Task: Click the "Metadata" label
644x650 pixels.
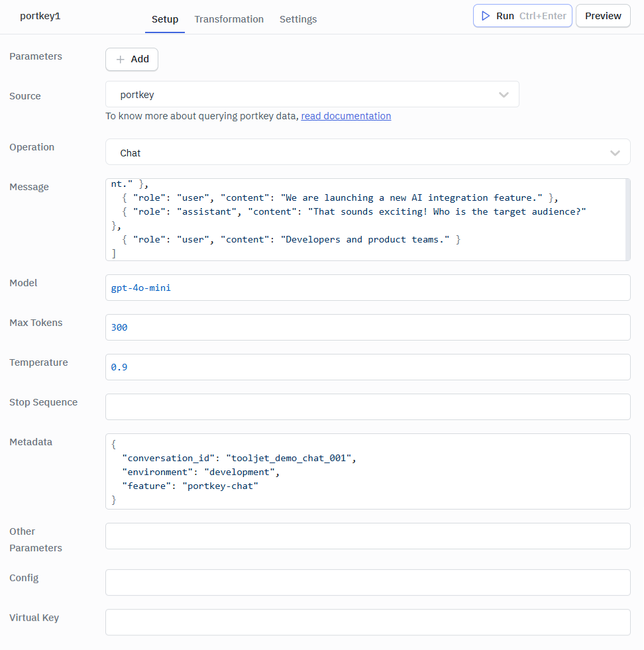Action: click(x=30, y=442)
